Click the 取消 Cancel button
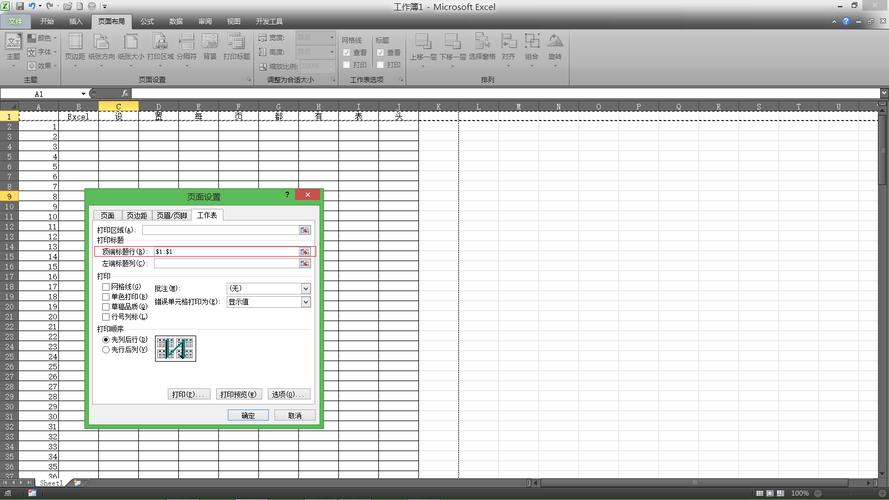 point(295,416)
